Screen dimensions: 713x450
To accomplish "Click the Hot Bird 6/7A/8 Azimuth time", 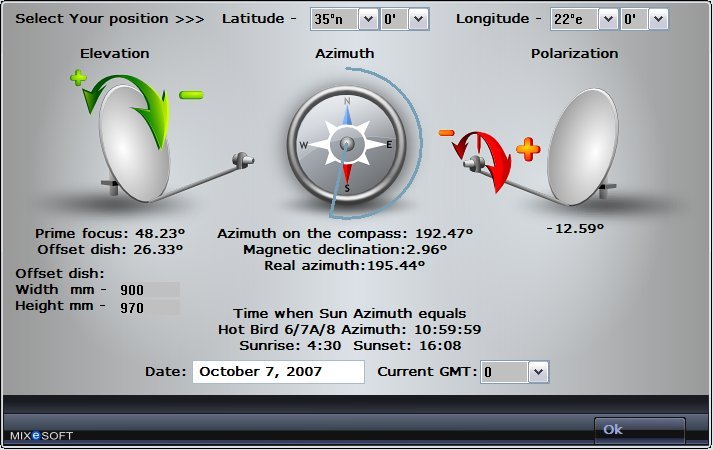I will [349, 329].
